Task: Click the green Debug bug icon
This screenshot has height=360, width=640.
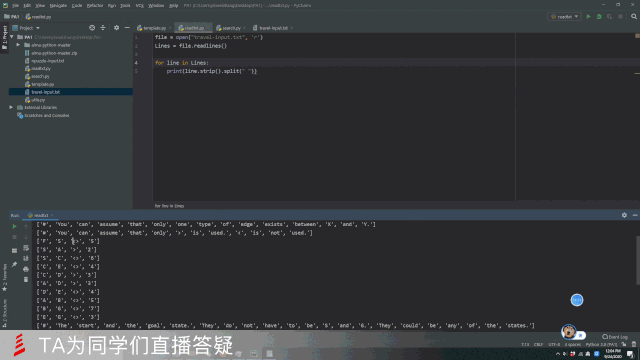Action: point(599,17)
